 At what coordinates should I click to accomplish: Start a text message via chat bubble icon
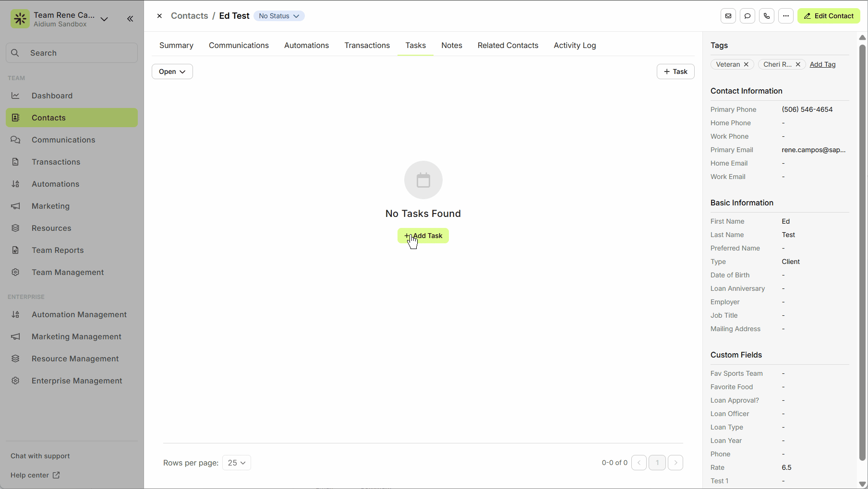pos(747,16)
